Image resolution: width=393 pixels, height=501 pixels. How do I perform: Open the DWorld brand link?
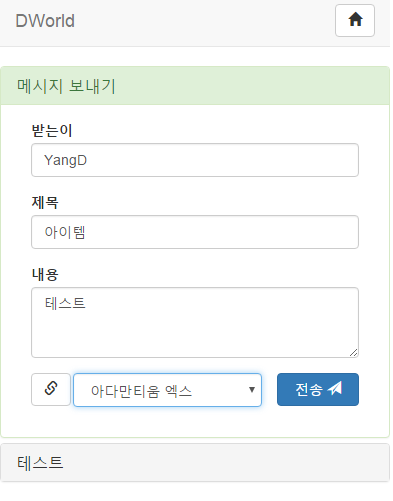pyautogui.click(x=45, y=21)
